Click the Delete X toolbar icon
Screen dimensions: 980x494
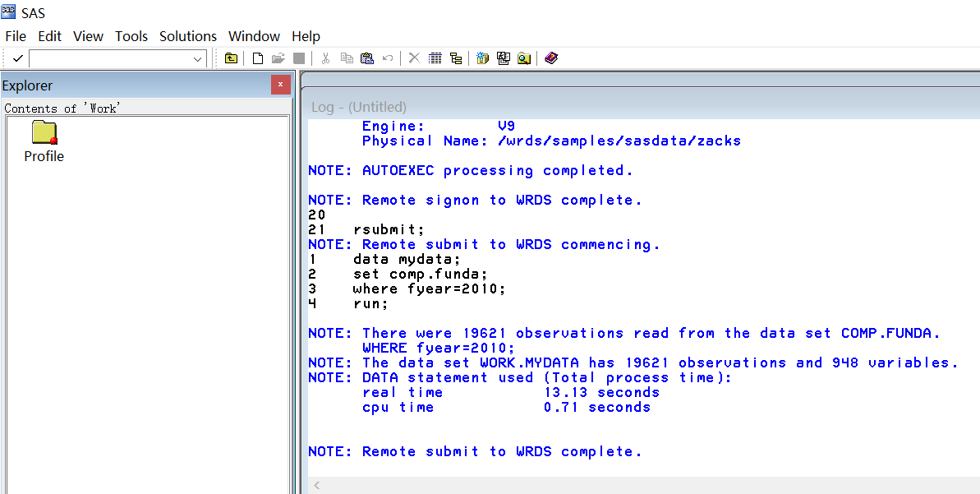[x=414, y=58]
